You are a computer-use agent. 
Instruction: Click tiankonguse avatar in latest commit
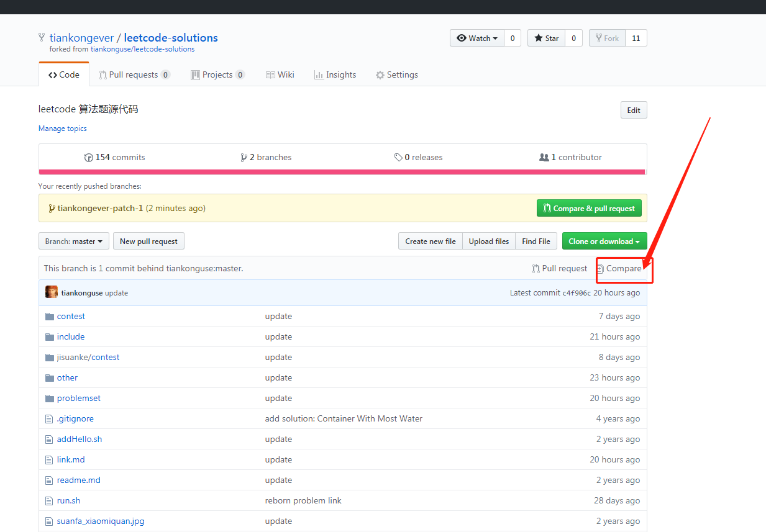click(52, 292)
